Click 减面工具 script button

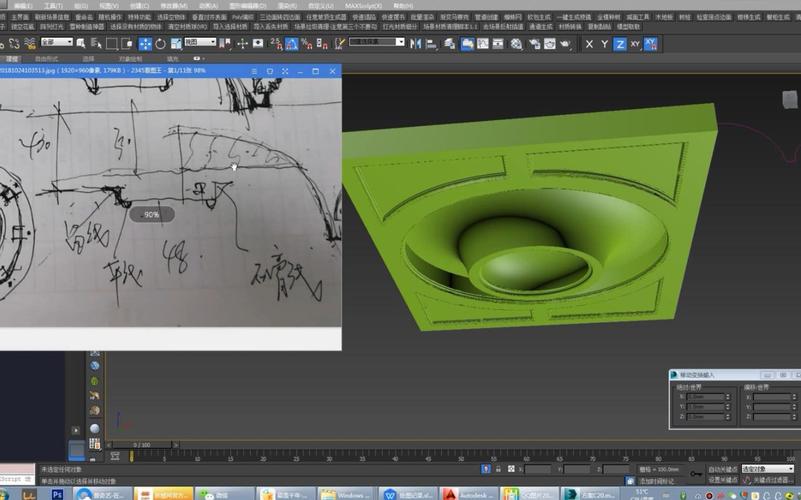point(638,17)
